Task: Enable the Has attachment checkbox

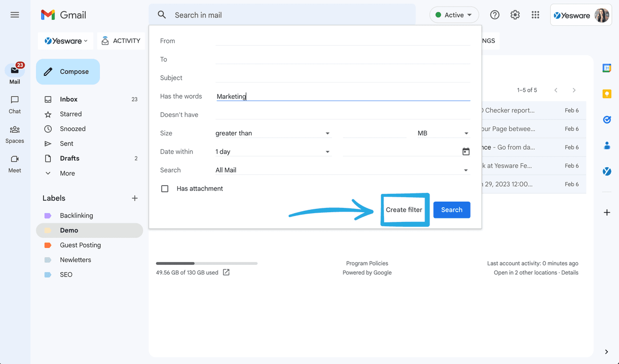Action: click(x=164, y=189)
